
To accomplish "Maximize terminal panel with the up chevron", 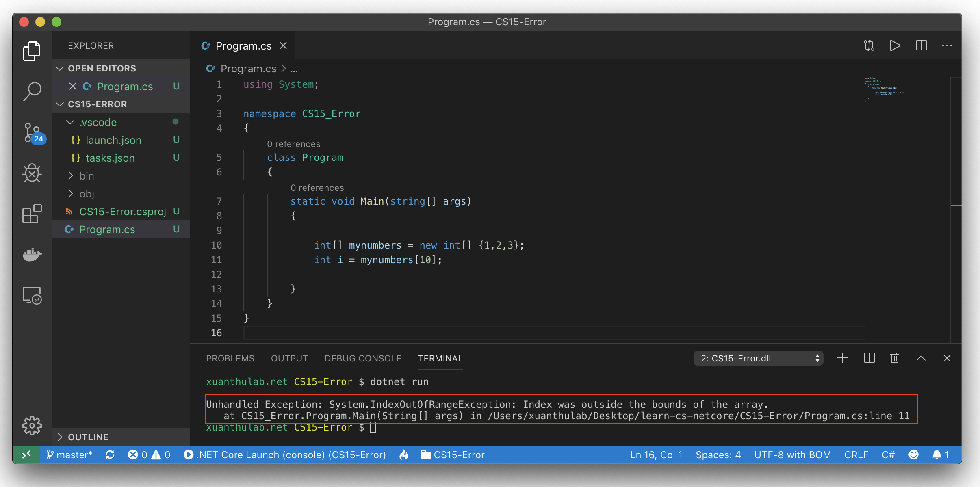I will click(921, 358).
